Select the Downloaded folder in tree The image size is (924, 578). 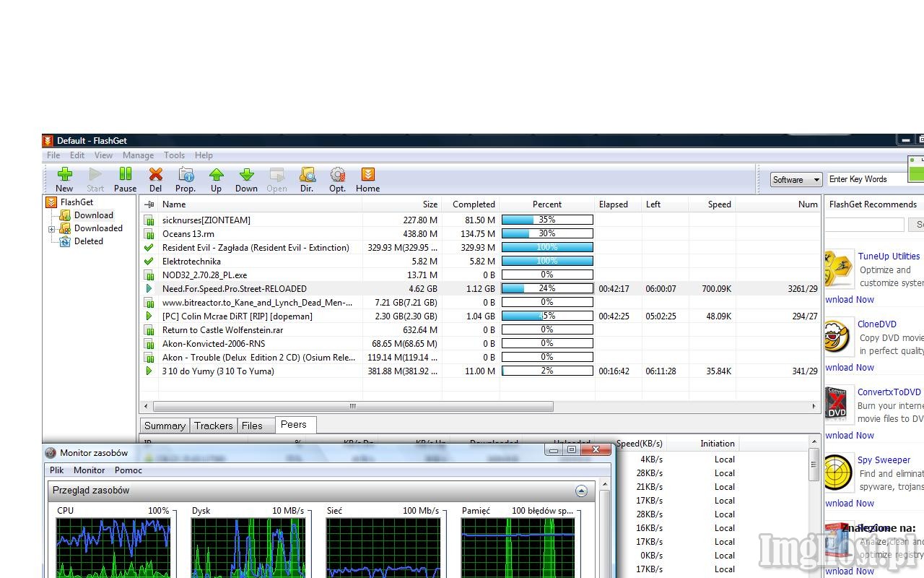tap(98, 228)
